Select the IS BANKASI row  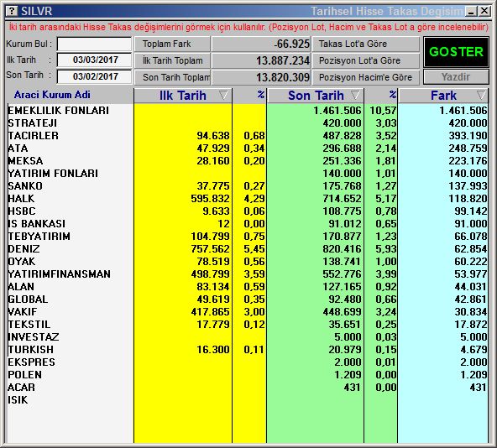point(247,224)
